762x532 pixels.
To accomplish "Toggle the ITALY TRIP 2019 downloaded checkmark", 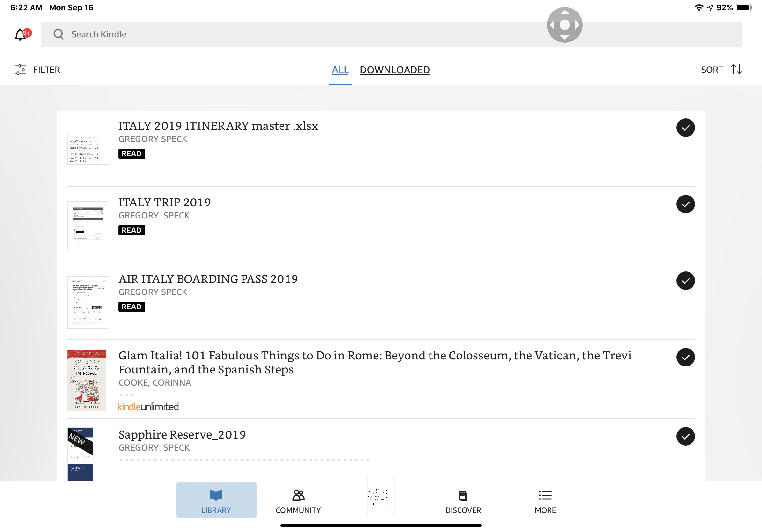I will pyautogui.click(x=685, y=204).
